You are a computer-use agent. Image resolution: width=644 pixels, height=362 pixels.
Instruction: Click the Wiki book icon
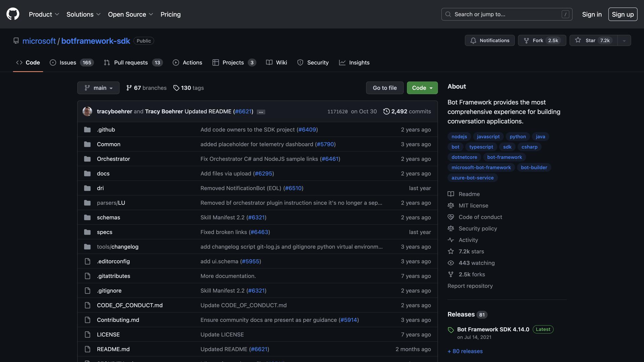tap(269, 62)
